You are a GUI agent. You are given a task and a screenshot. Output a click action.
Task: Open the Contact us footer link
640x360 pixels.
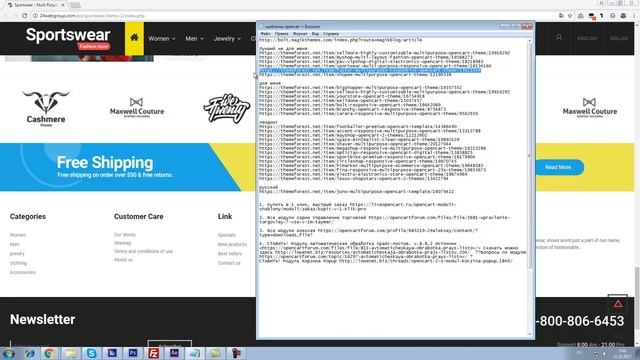point(229,263)
